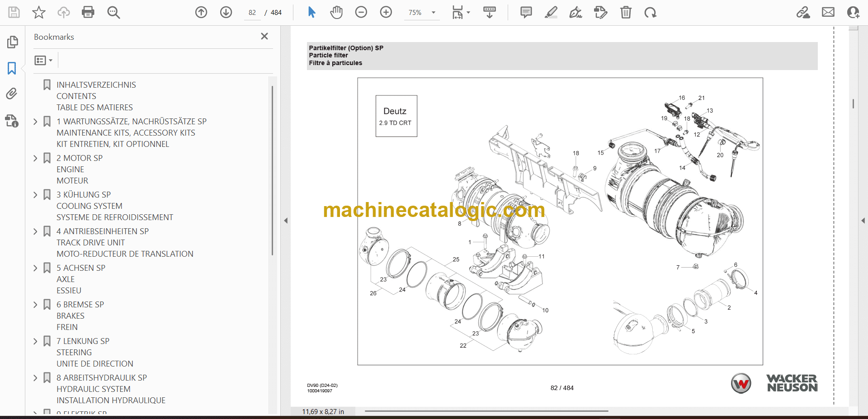Image resolution: width=868 pixels, height=419 pixels.
Task: Toggle the Page thumbnails panel
Action: point(12,42)
